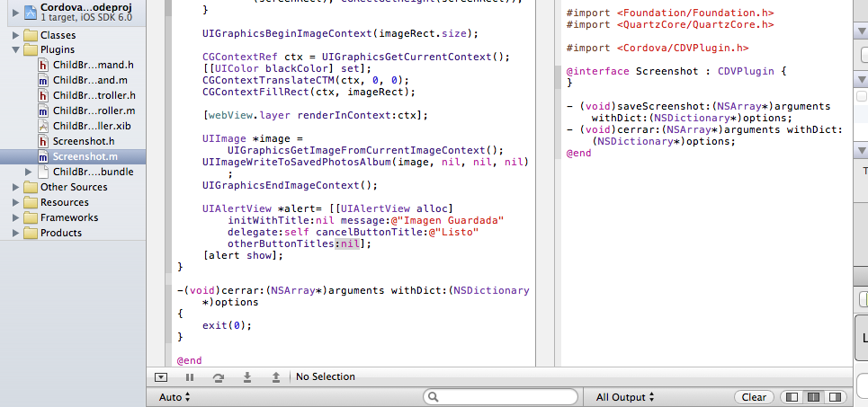This screenshot has width=868, height=407.
Task: Expand the ChildBr...bundle item
Action: pyautogui.click(x=29, y=172)
